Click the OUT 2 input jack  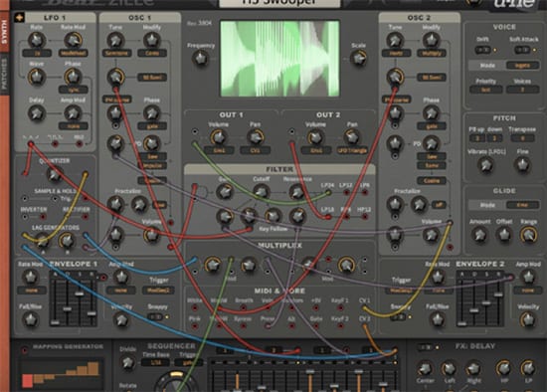point(291,132)
